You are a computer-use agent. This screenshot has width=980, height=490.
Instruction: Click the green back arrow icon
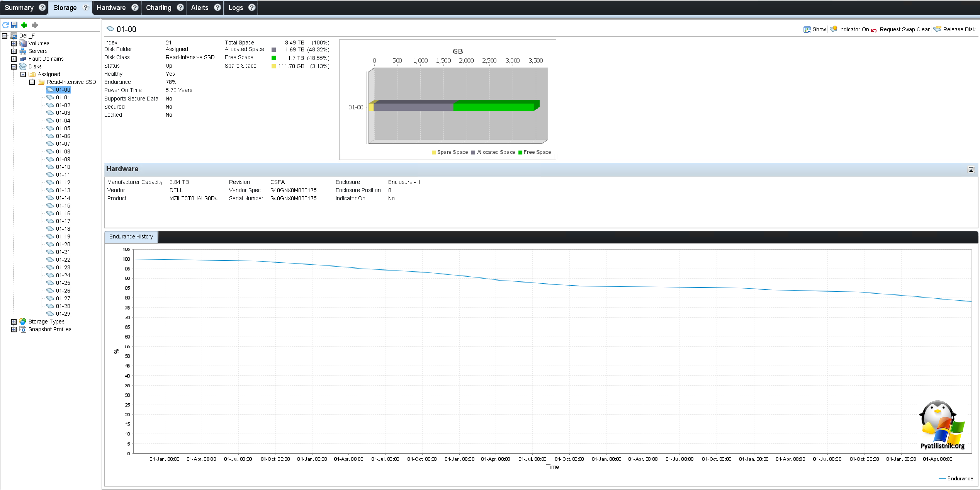click(24, 25)
